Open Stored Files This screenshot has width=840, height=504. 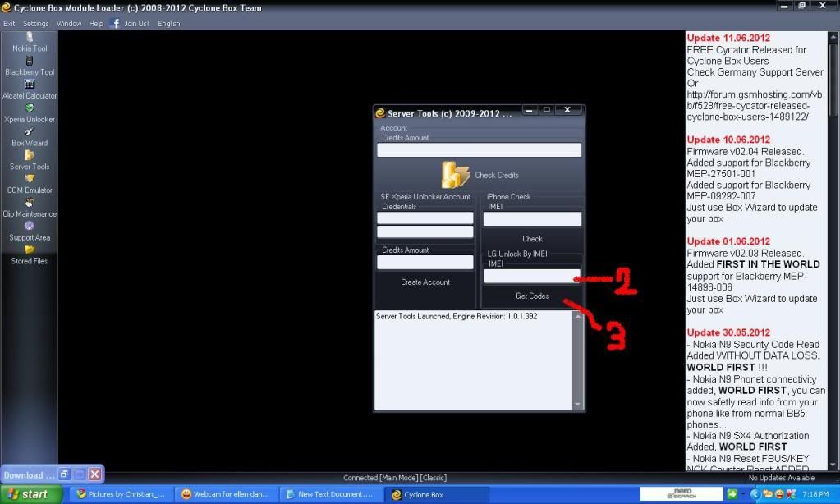[x=30, y=255]
